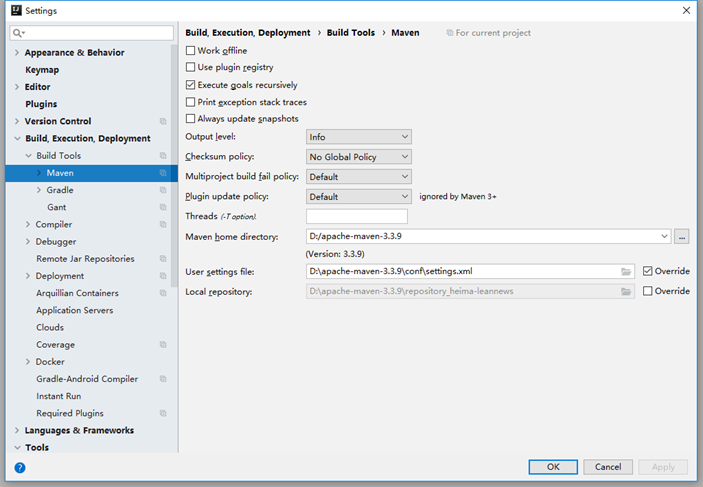Click the project-level icon beside Build Tools

coord(163,156)
